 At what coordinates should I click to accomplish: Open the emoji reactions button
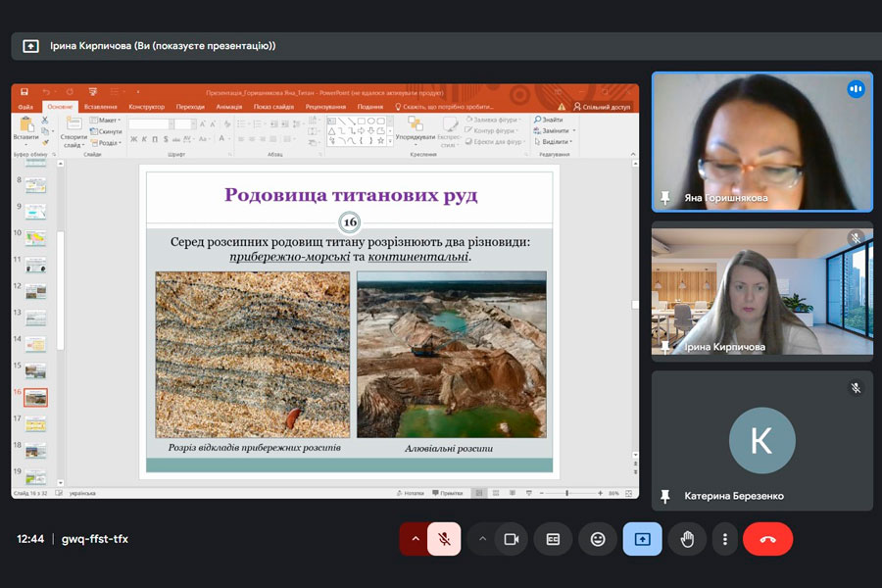coord(597,539)
